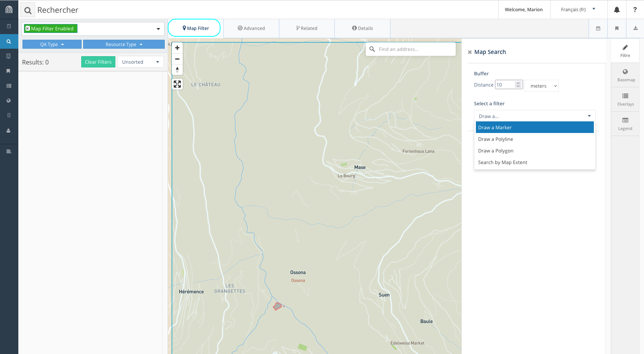Zoom in on the map
The image size is (644, 354).
177,48
